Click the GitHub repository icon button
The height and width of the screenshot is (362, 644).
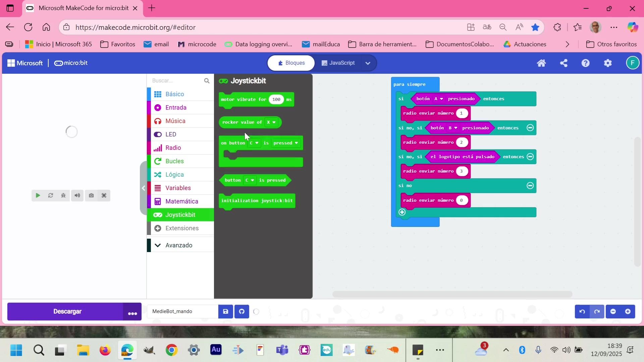coord(241,312)
